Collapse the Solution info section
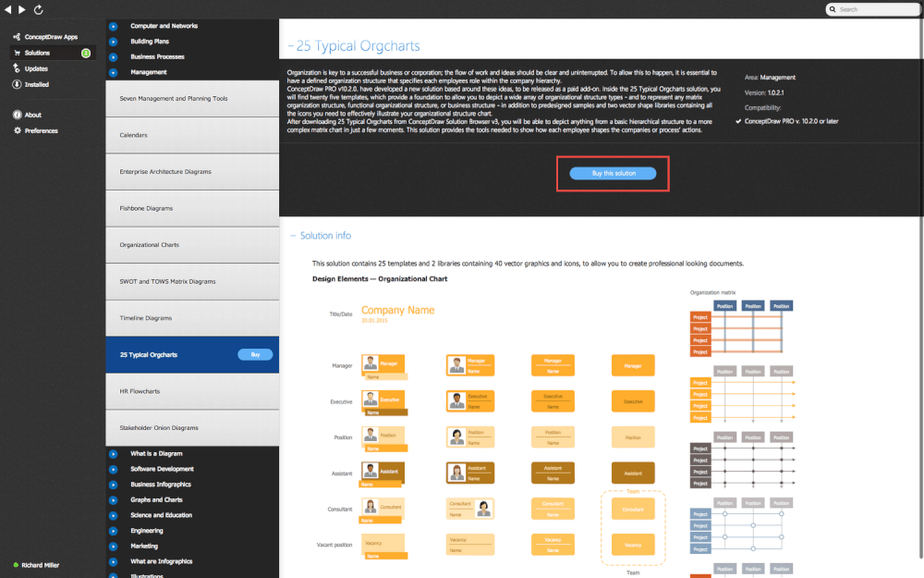Image resolution: width=924 pixels, height=578 pixels. click(x=293, y=235)
